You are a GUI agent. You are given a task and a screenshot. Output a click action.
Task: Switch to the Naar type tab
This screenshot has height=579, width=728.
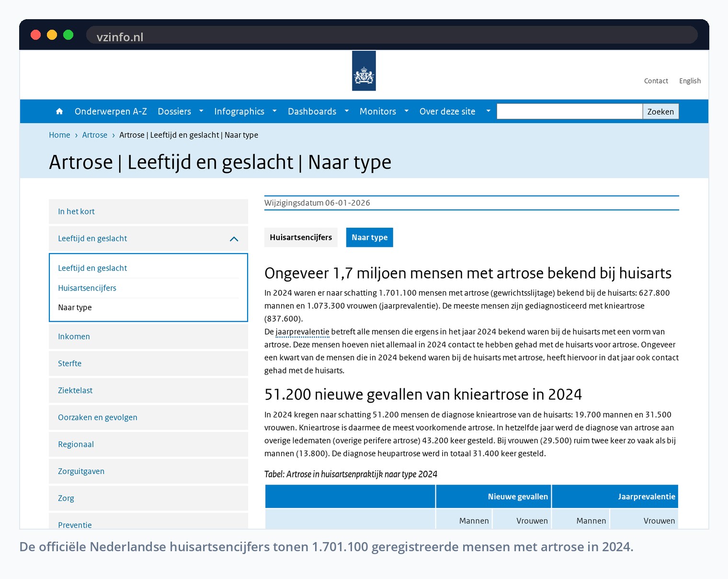(x=370, y=237)
